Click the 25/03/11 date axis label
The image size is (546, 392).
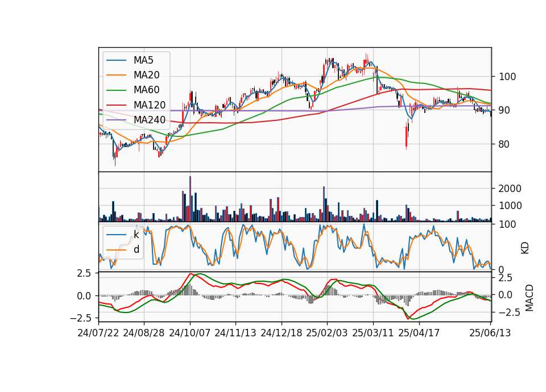click(x=373, y=333)
